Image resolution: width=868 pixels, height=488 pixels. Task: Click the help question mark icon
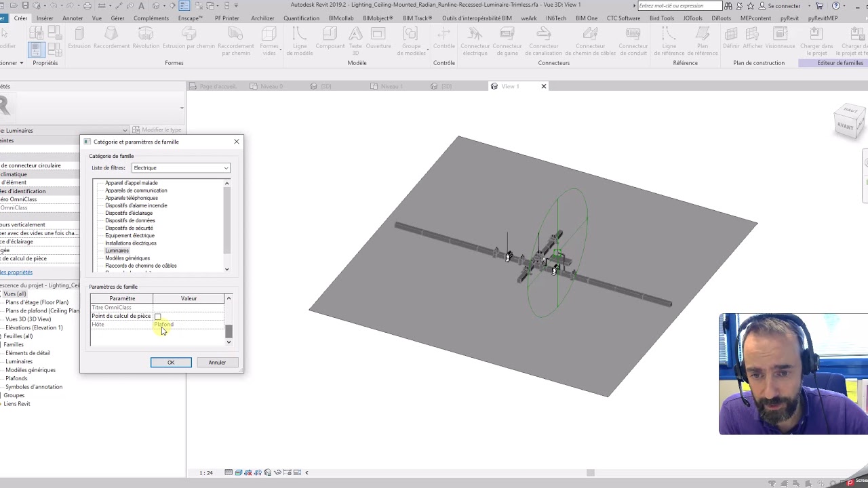pyautogui.click(x=836, y=5)
